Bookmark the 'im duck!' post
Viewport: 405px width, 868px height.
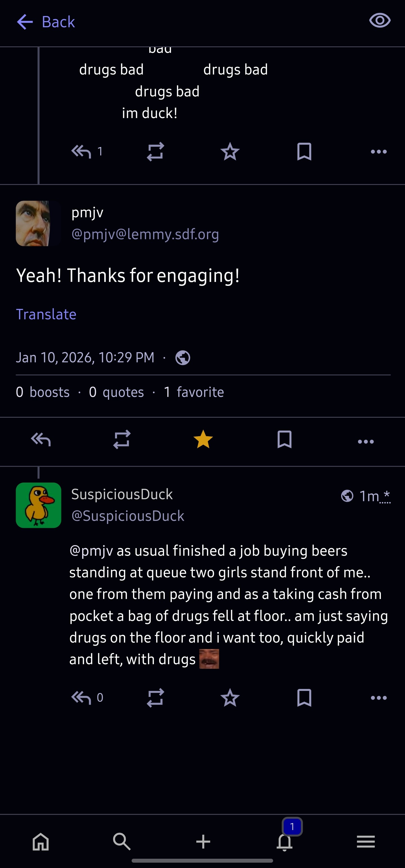[x=304, y=152]
